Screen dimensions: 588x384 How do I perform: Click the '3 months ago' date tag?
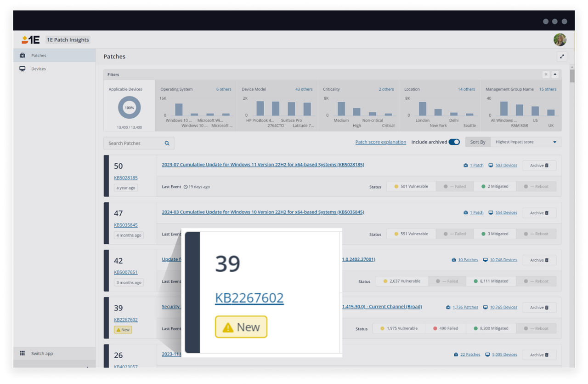[x=129, y=282]
